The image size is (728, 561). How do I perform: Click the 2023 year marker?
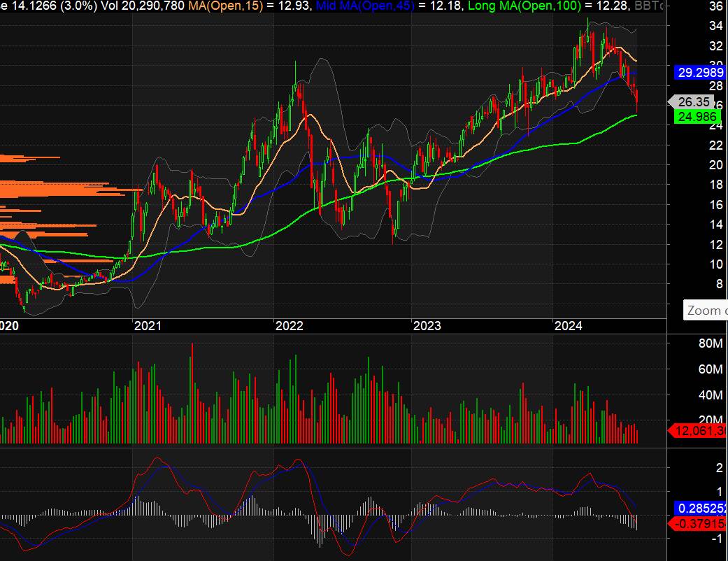click(x=427, y=326)
